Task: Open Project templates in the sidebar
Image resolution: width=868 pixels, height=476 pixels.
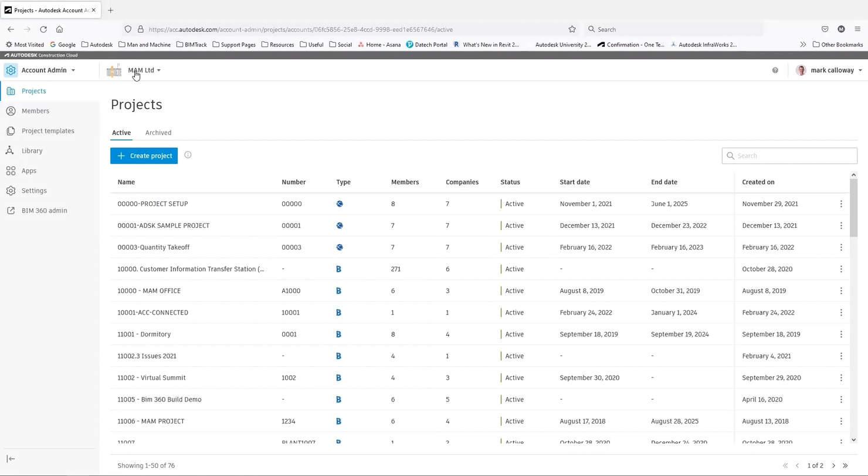Action: (x=48, y=130)
